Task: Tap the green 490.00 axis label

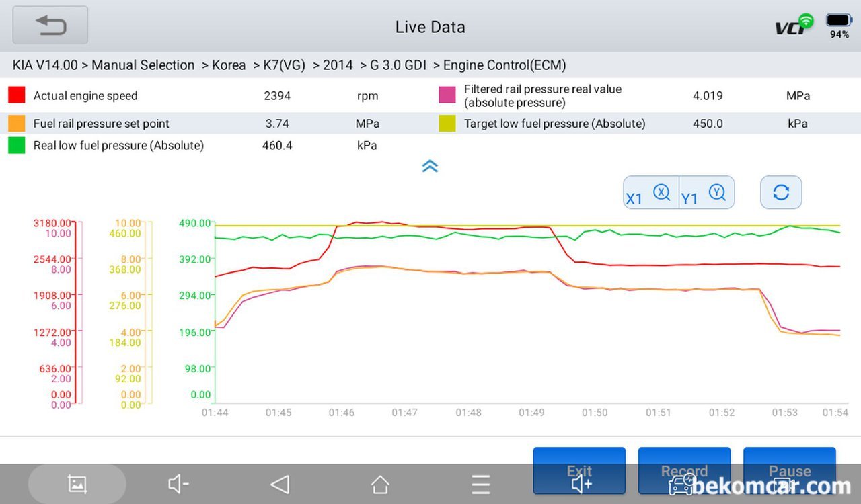Action: tap(194, 223)
